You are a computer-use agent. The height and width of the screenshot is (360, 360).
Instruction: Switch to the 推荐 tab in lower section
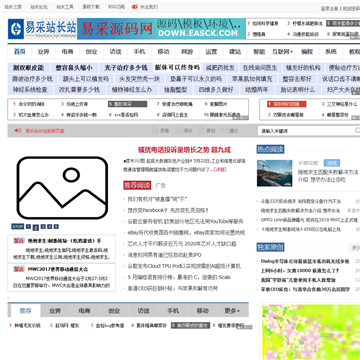click(x=26, y=311)
